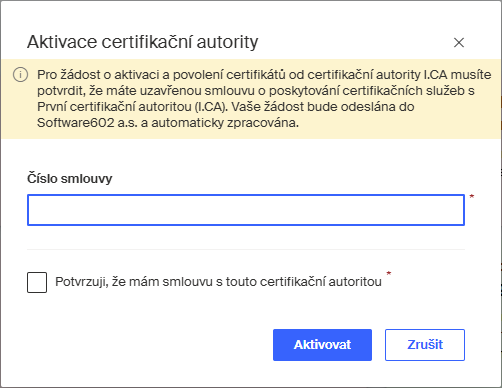Focus the contract number text box

[x=246, y=210]
